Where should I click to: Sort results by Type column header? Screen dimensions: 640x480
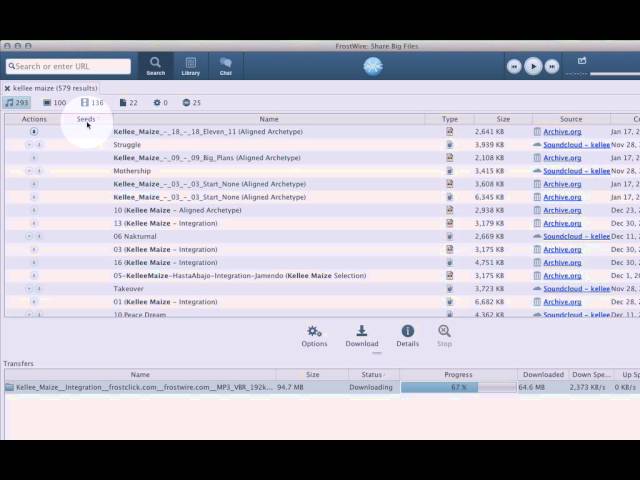(449, 119)
